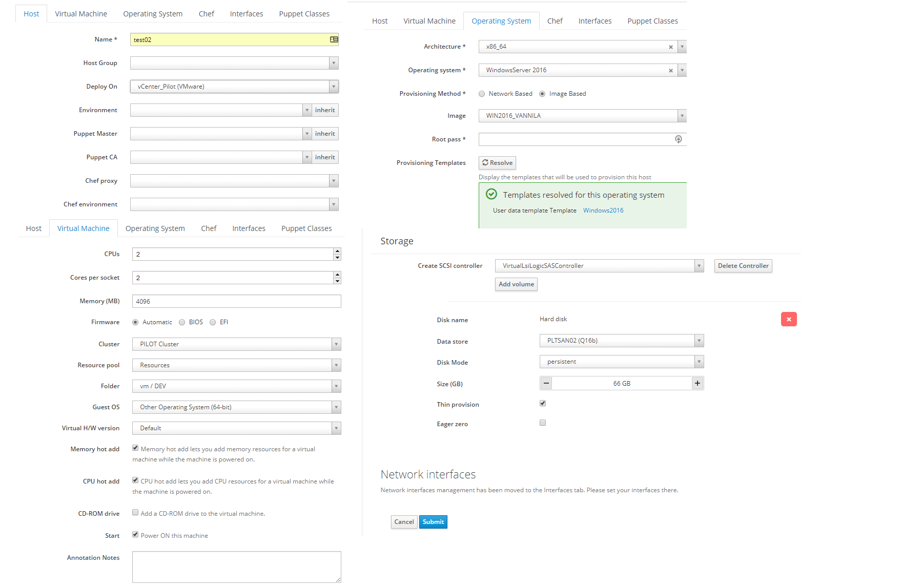Click the Add volume button
Screen dimensions: 902x588
pos(516,284)
